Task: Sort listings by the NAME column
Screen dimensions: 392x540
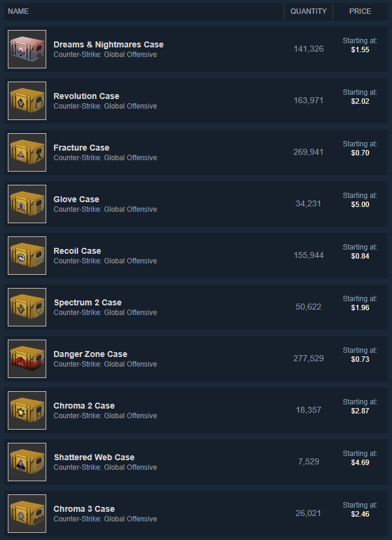Action: 18,11
